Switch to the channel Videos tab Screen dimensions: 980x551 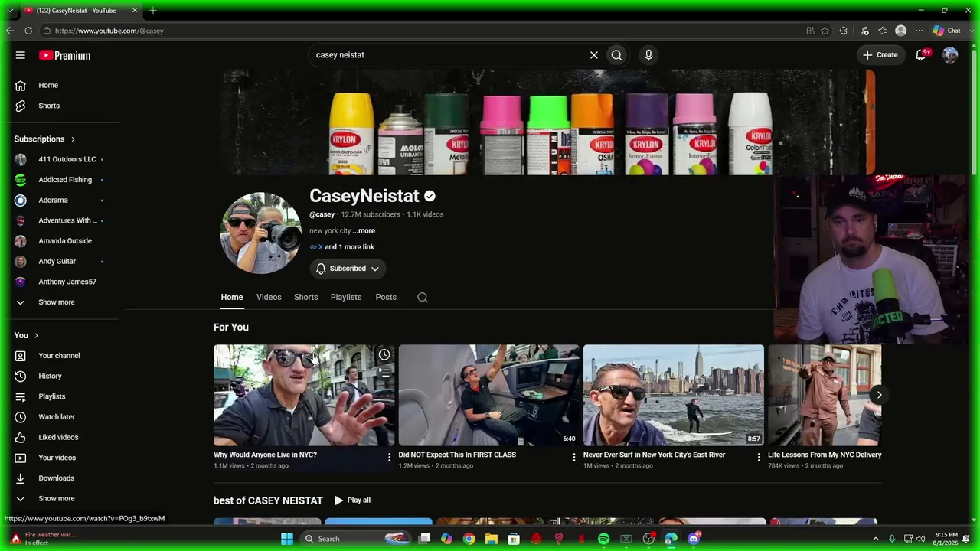[x=269, y=298]
